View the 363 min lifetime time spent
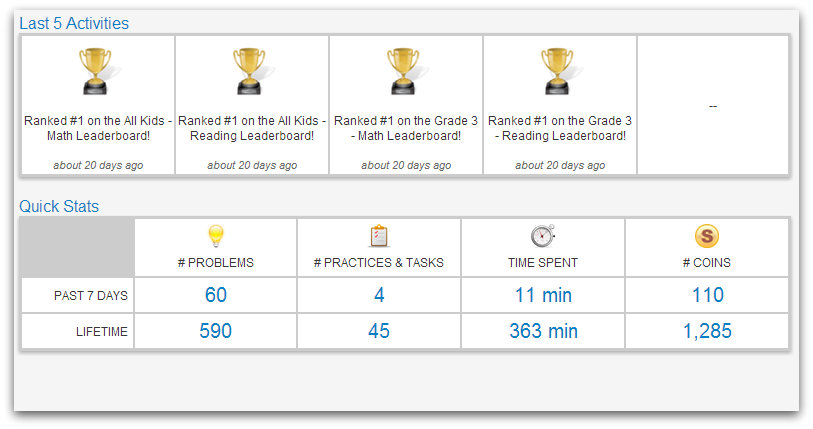 coord(543,331)
